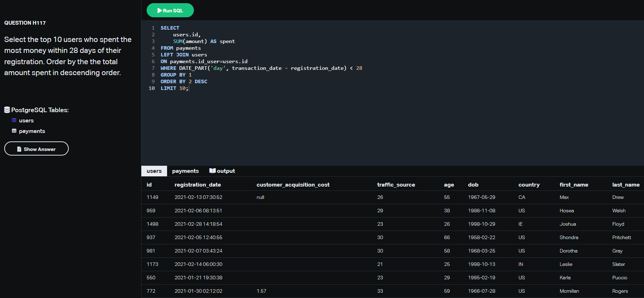Click the customer_acquisition_cost column header
Screen dimensions: 644x298
pyautogui.click(x=293, y=185)
